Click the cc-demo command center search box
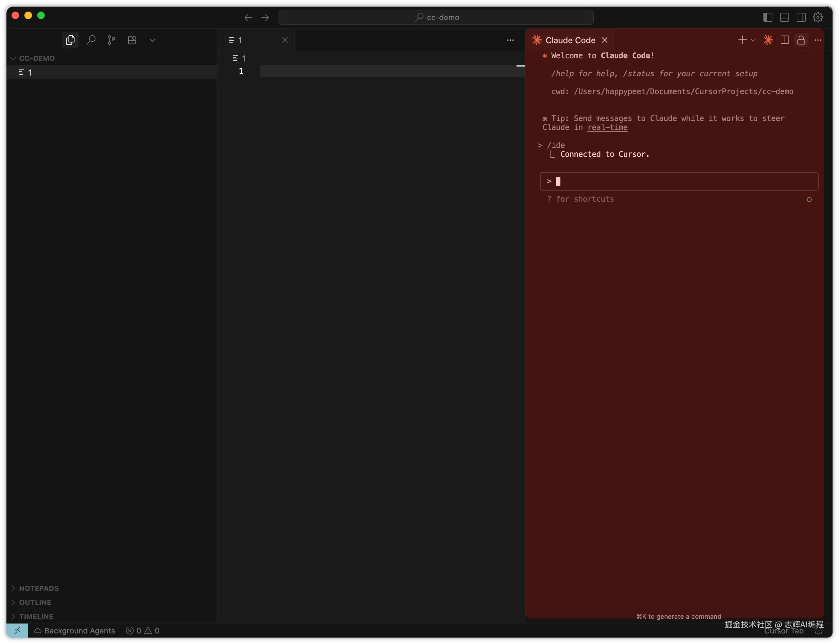 click(436, 17)
